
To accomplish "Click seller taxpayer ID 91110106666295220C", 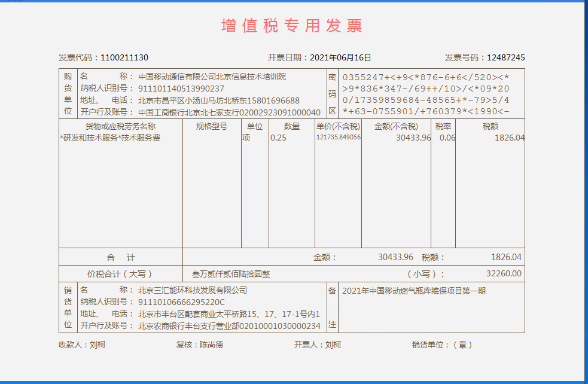I will (x=181, y=302).
